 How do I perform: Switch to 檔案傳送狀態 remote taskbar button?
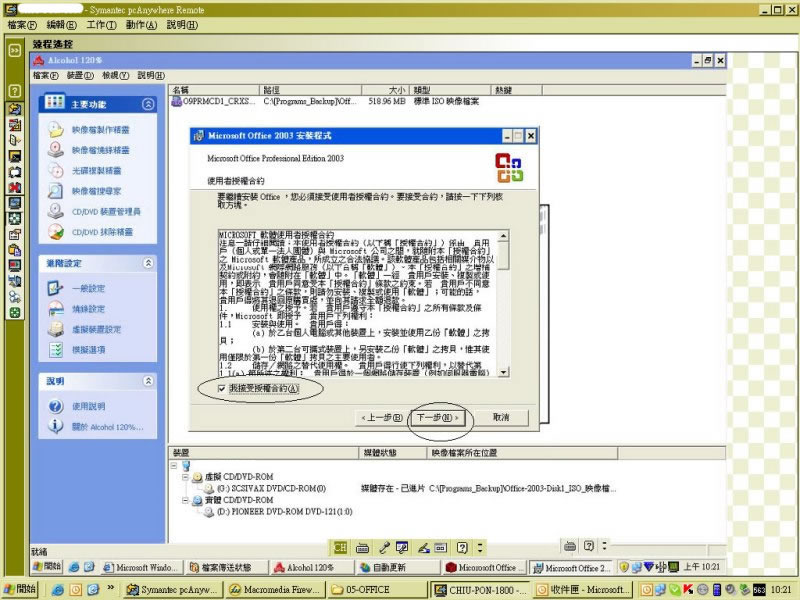click(x=227, y=567)
